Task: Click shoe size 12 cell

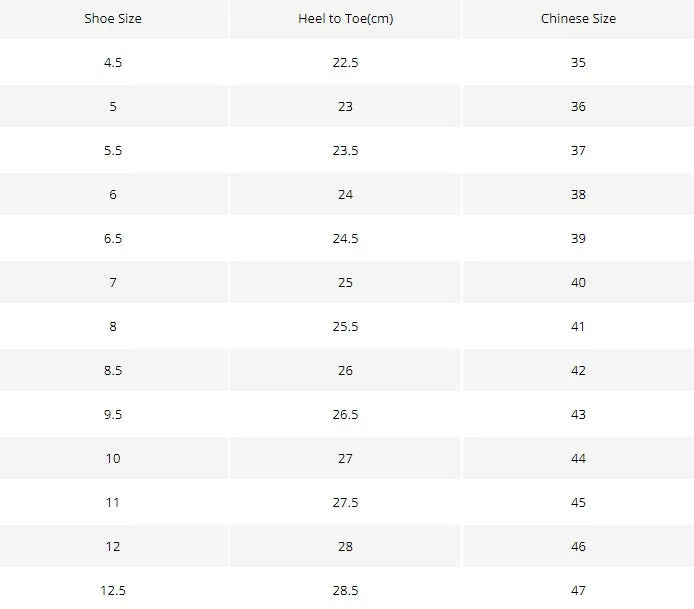Action: (113, 547)
